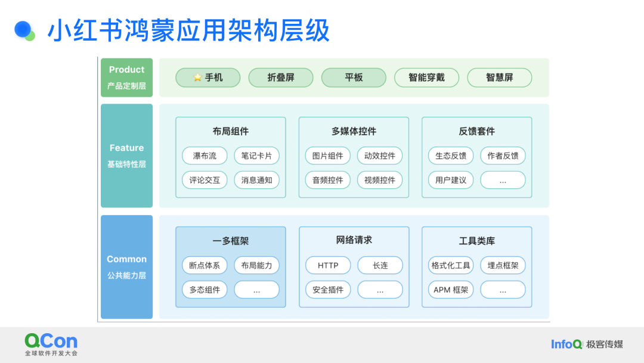
Task: Click the 生态反馈 pill
Action: click(x=451, y=156)
